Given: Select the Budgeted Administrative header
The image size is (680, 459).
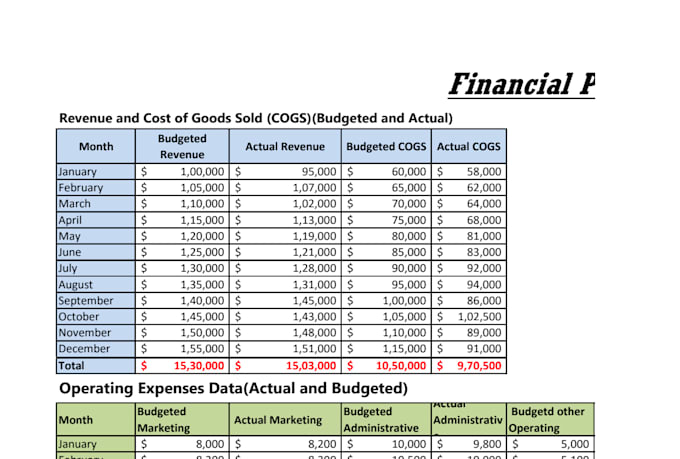Looking at the screenshot, I should point(386,420).
